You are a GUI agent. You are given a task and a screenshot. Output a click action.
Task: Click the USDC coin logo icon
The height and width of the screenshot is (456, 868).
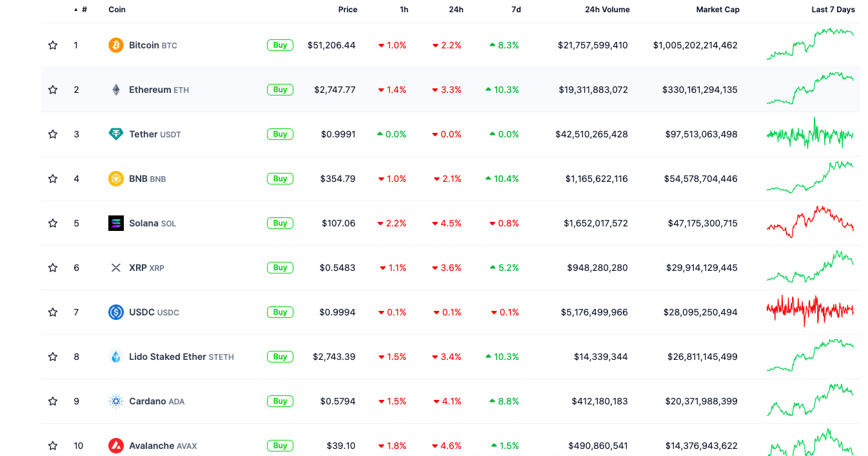tap(116, 312)
